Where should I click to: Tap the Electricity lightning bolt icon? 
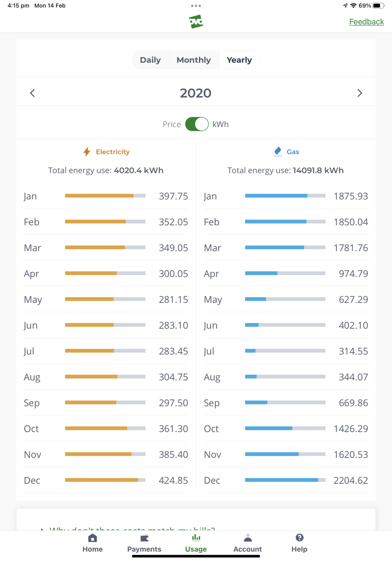pos(87,152)
